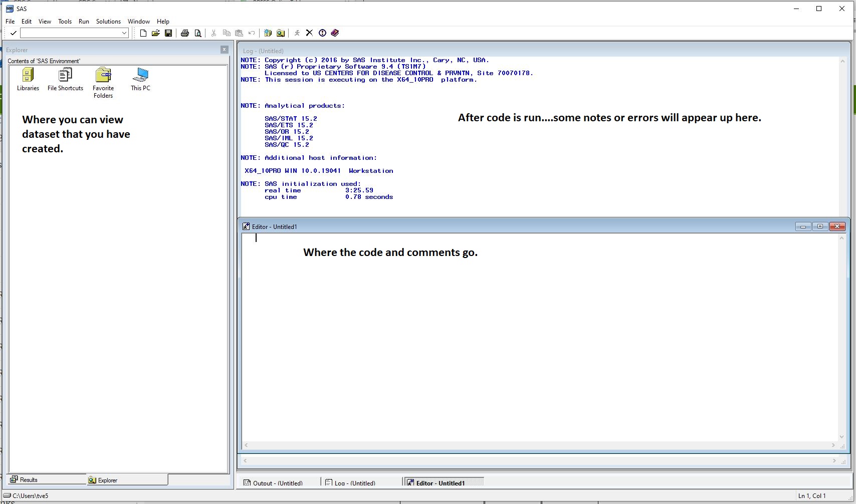Open a file with the Open folder icon
The height and width of the screenshot is (504, 856).
pyautogui.click(x=156, y=33)
